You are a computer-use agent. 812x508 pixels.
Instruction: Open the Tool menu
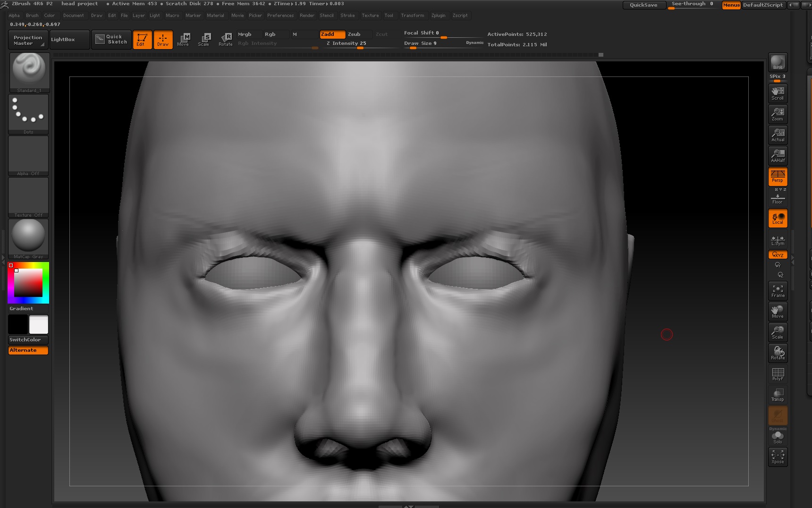pyautogui.click(x=389, y=16)
